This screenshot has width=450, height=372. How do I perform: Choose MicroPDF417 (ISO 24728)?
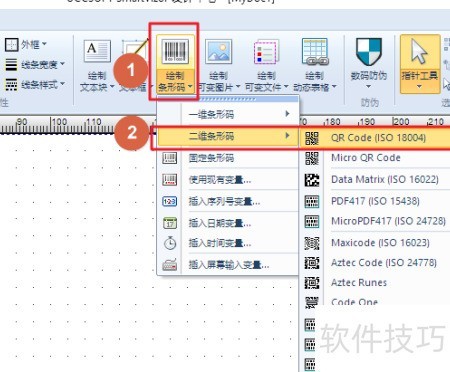(375, 221)
